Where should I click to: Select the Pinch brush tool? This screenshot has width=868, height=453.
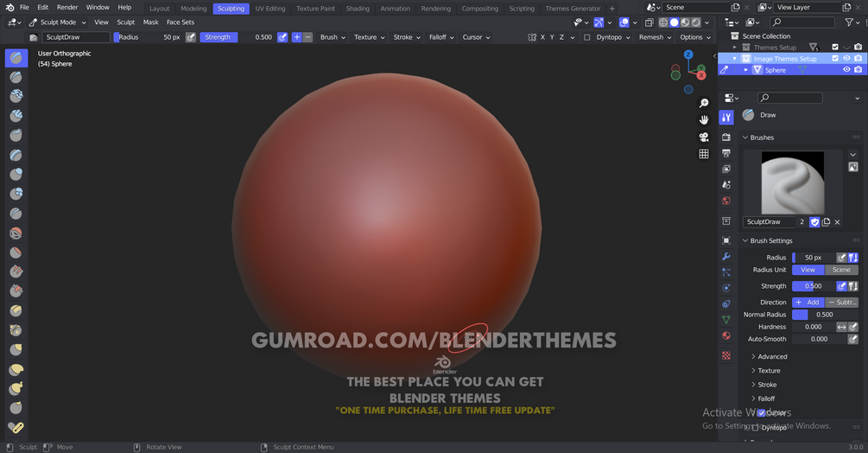(16, 330)
